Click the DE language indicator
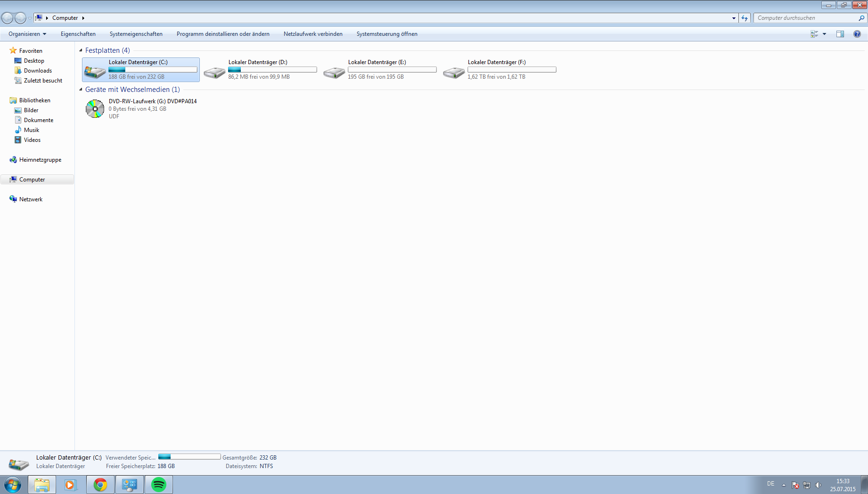The height and width of the screenshot is (494, 868). [x=770, y=484]
